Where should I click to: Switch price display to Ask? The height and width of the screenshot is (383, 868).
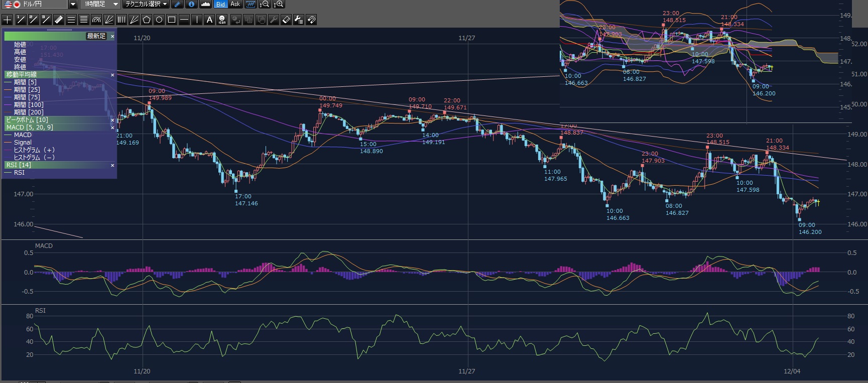tap(235, 5)
